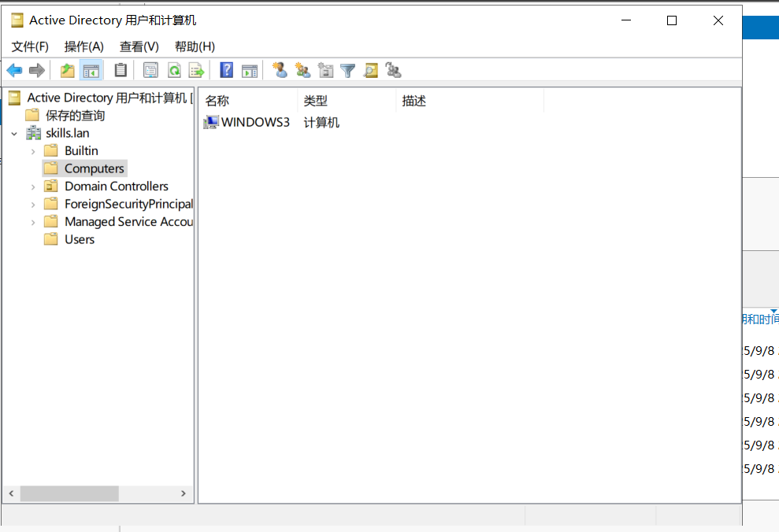779x532 pixels.
Task: Select the WINDOWS3 computer entry
Action: tap(254, 123)
